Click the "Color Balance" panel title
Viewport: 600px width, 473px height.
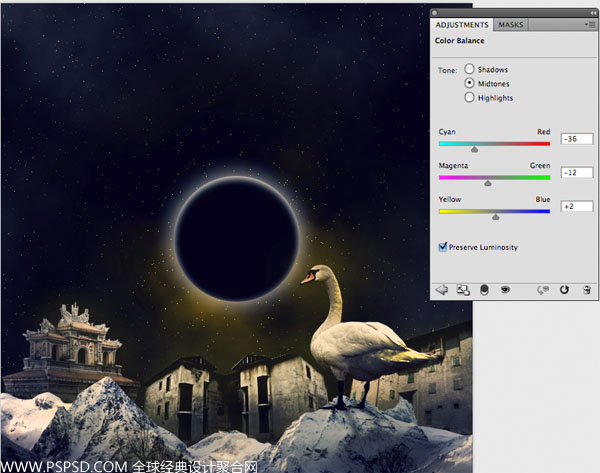pos(459,41)
